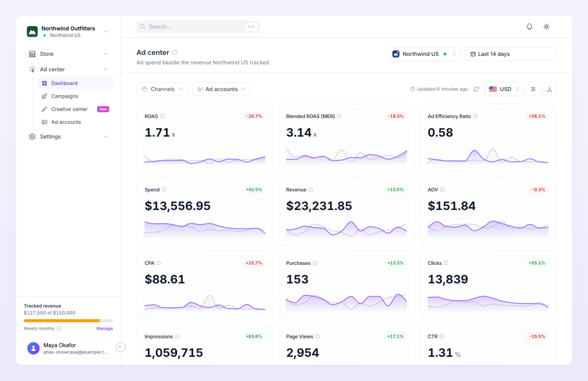Show info for Purchases metric
This screenshot has height=381, width=588.
click(x=315, y=263)
